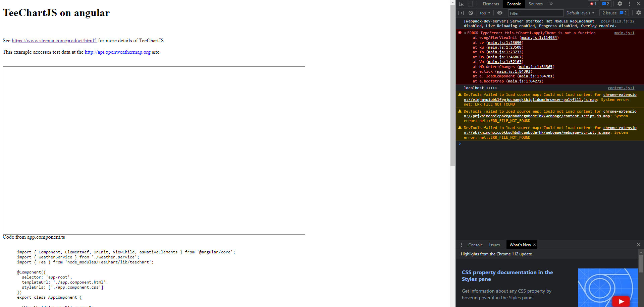Click the page scrollbar up arrow

(x=452, y=2)
